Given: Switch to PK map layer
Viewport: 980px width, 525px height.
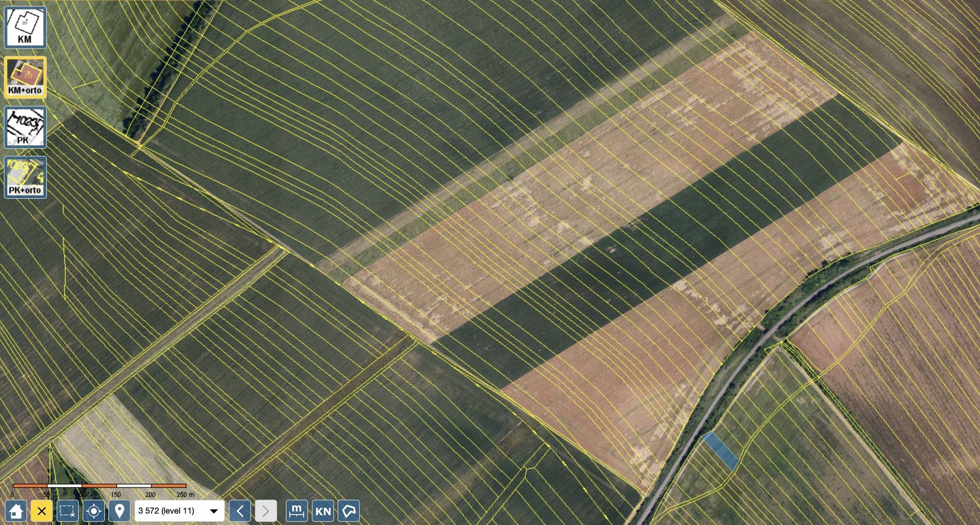Looking at the screenshot, I should tap(25, 127).
